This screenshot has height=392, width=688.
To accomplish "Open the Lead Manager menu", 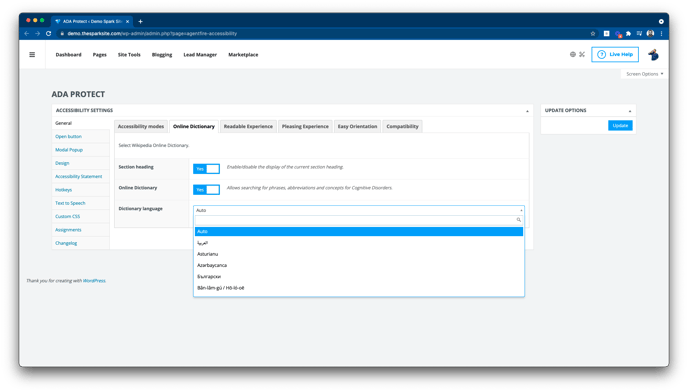I will coord(200,55).
